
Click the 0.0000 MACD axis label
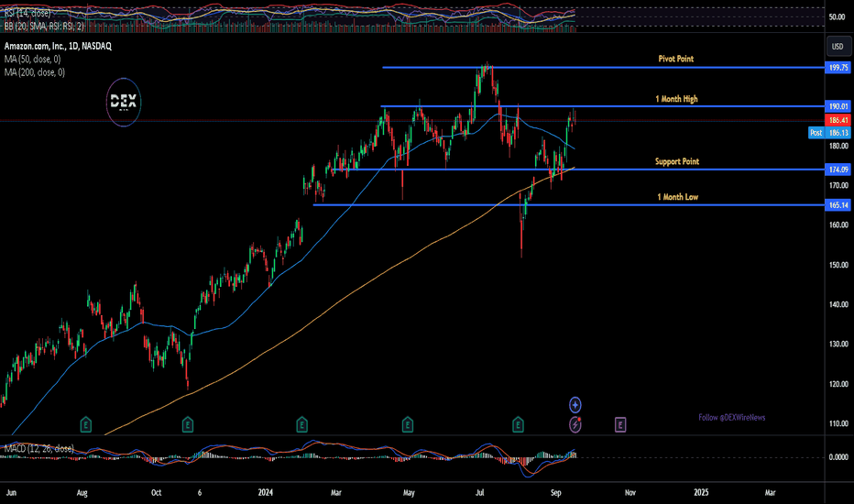838,457
